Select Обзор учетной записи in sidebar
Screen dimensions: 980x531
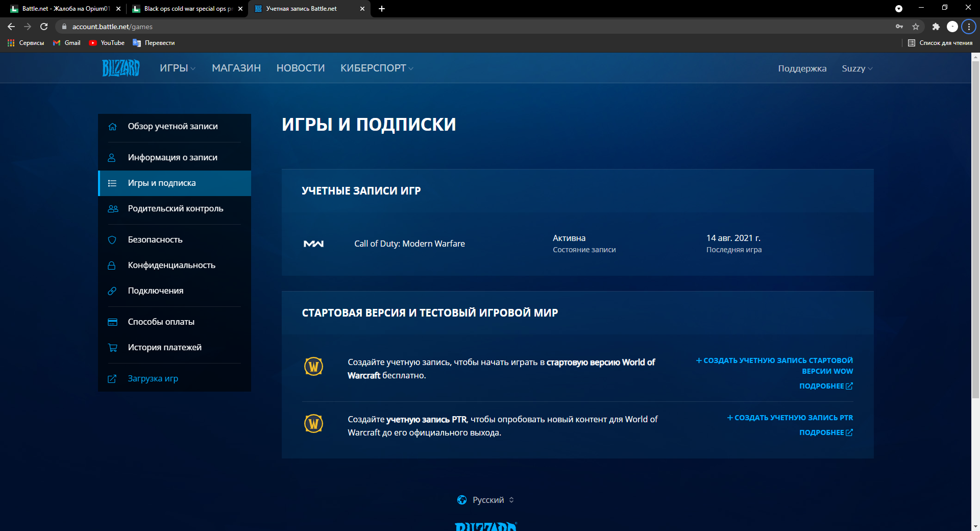click(x=175, y=127)
